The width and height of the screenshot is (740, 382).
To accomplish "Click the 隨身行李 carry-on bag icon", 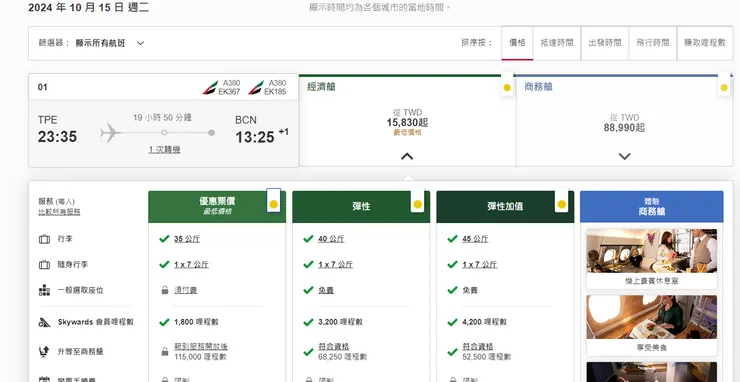I will (x=44, y=265).
